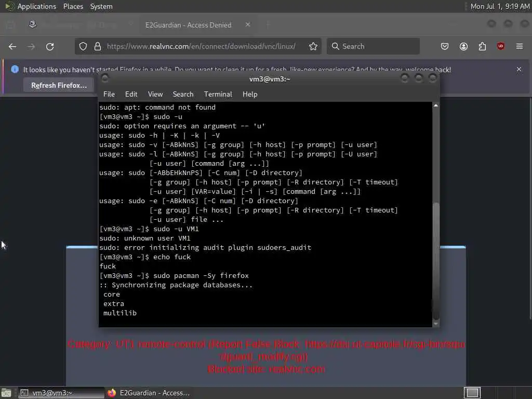Image resolution: width=532 pixels, height=399 pixels.
Task: Click the Firefox forward arrow
Action: [31, 46]
